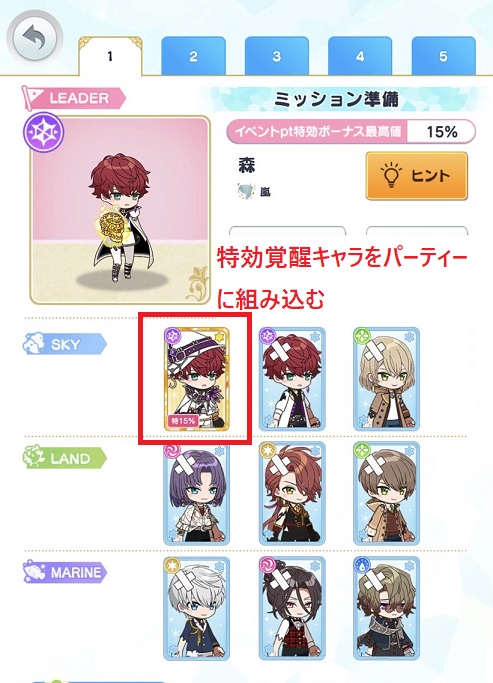Tap the back arrow button
The image size is (493, 683).
pyautogui.click(x=35, y=38)
